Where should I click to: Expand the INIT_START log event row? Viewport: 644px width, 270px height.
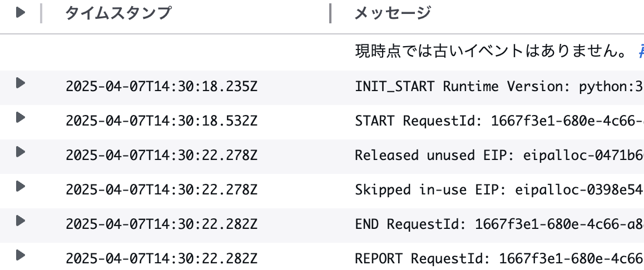pyautogui.click(x=21, y=83)
